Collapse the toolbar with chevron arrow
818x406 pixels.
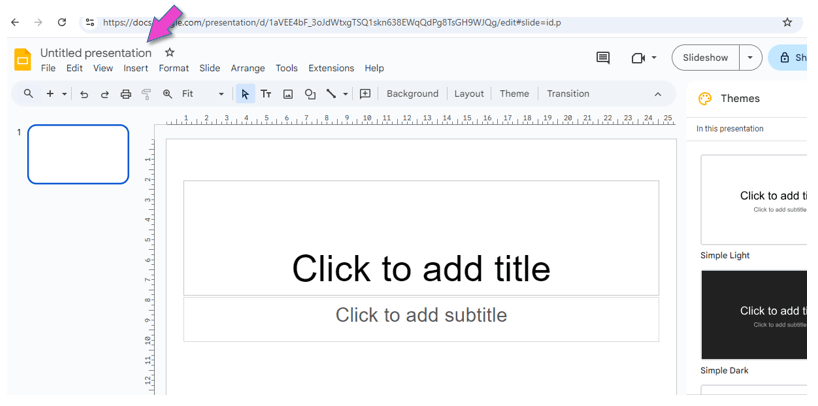pos(657,94)
